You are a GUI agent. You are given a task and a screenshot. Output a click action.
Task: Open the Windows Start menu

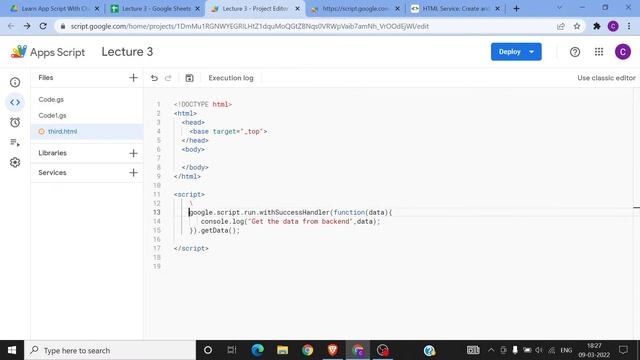click(12, 350)
